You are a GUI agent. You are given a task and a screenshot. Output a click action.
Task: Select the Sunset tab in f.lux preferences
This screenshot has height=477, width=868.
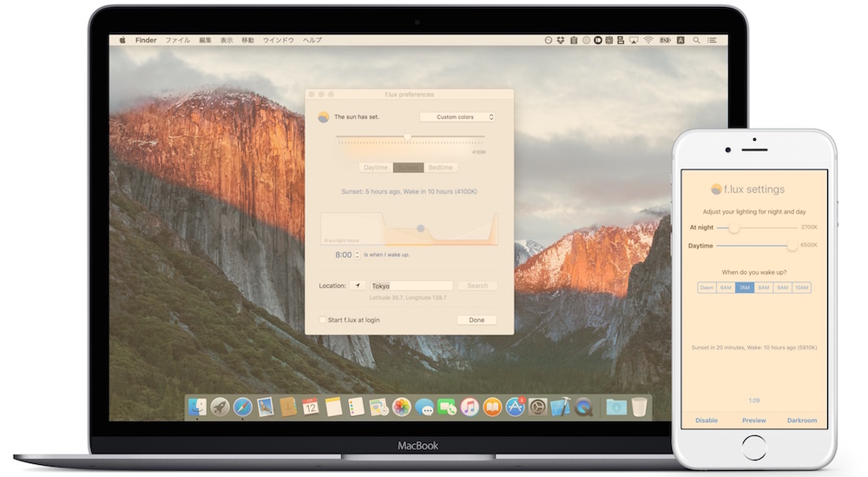pyautogui.click(x=408, y=168)
